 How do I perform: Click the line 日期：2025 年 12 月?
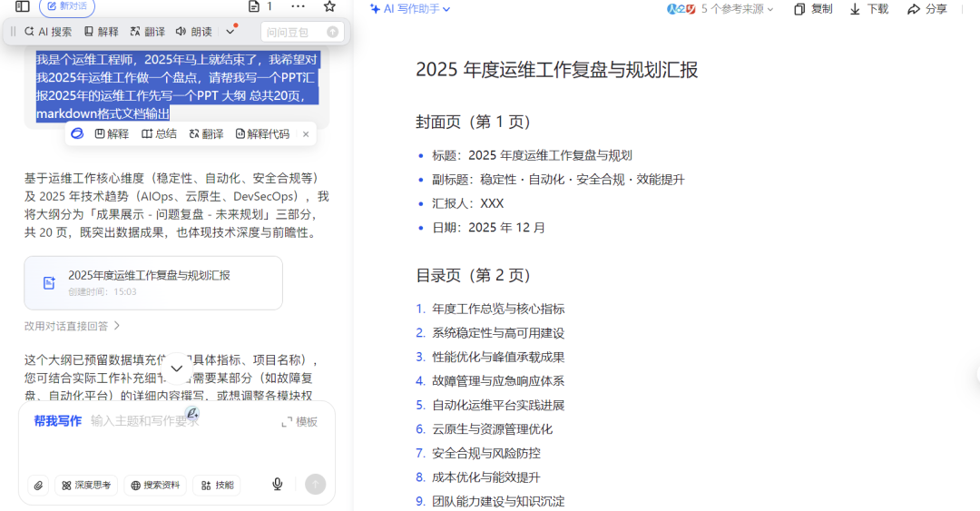pyautogui.click(x=488, y=227)
